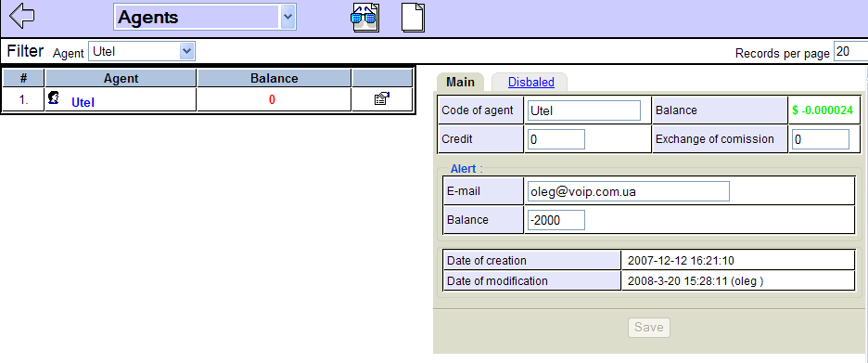
Task: Click the red 0 balance cell
Action: click(x=274, y=99)
